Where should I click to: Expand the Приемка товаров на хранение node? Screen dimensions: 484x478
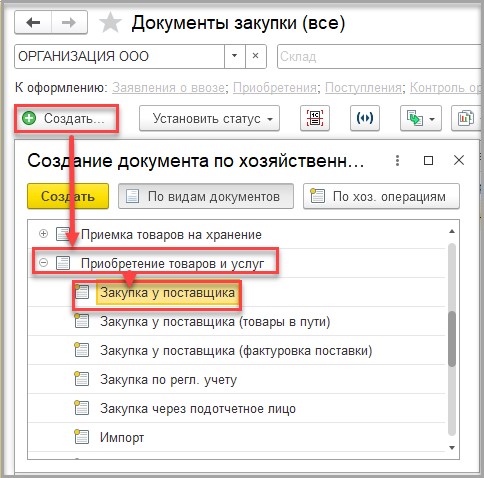(43, 234)
